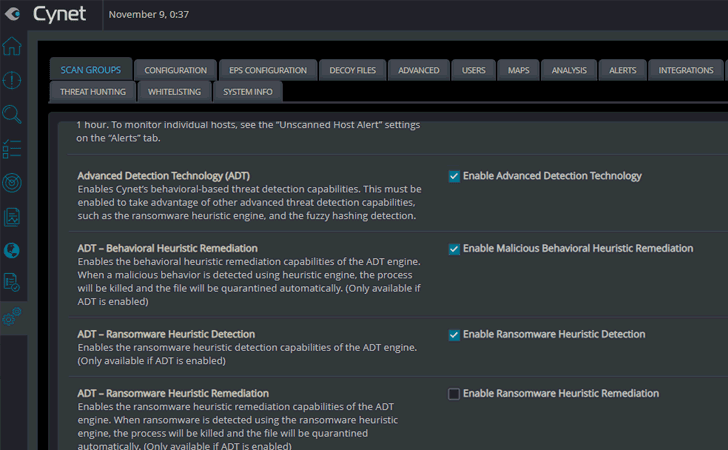Check Enable Ransomware Heuristic Remediation

tap(454, 394)
